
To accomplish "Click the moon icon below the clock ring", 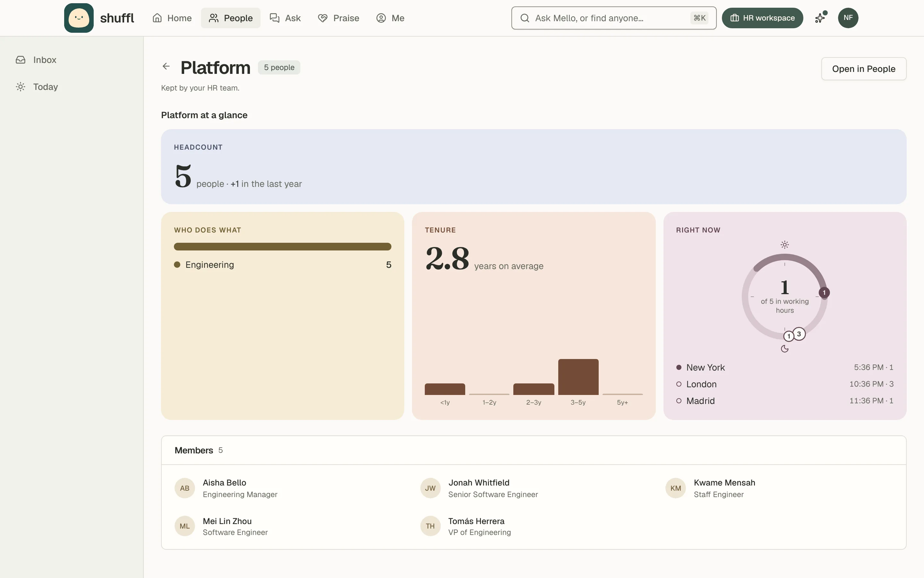I will tap(785, 349).
